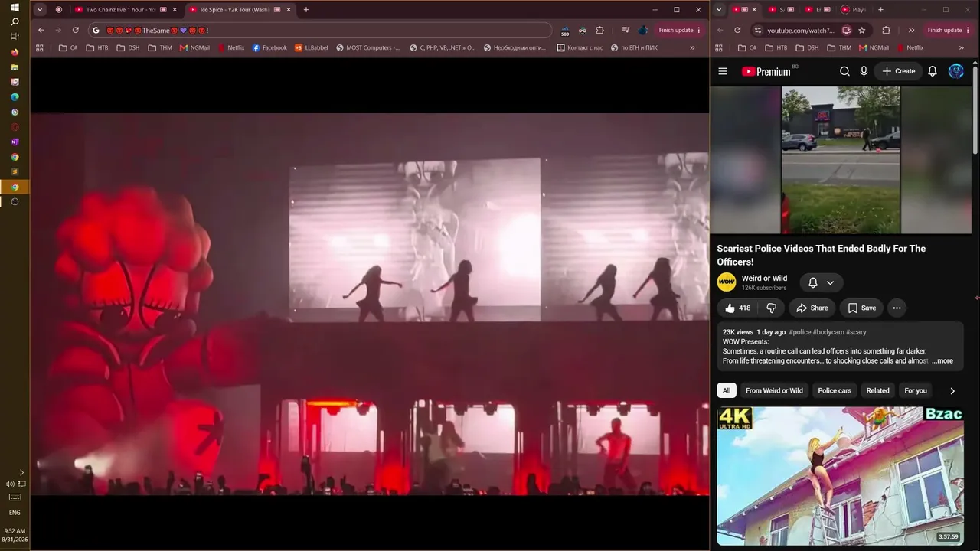Reload the YouTube page in right window
Viewport: 980px width, 551px height.
click(737, 30)
